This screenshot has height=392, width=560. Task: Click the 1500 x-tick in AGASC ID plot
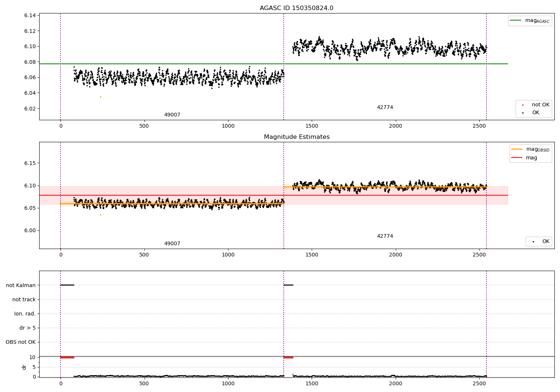tap(312, 126)
